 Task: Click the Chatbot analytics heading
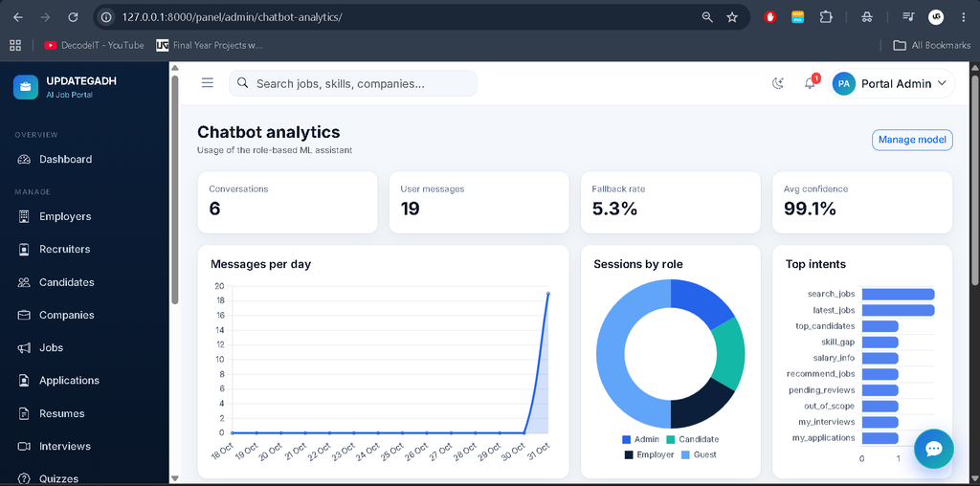click(269, 132)
